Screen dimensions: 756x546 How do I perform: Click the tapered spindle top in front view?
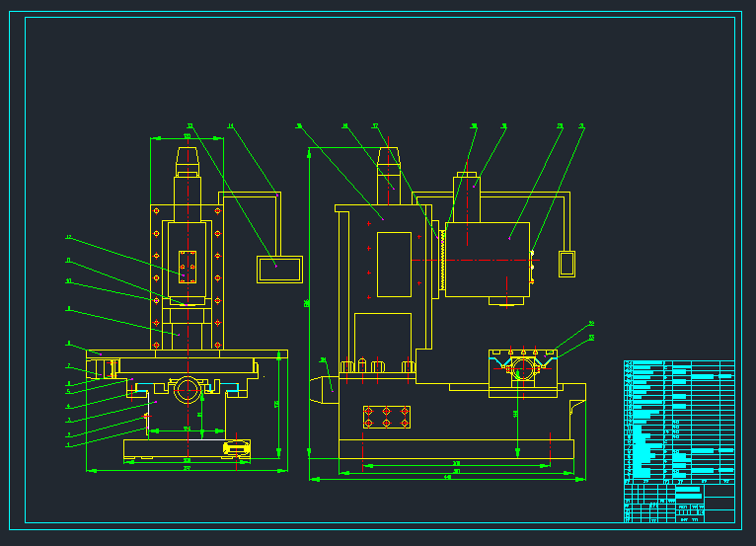(x=188, y=156)
